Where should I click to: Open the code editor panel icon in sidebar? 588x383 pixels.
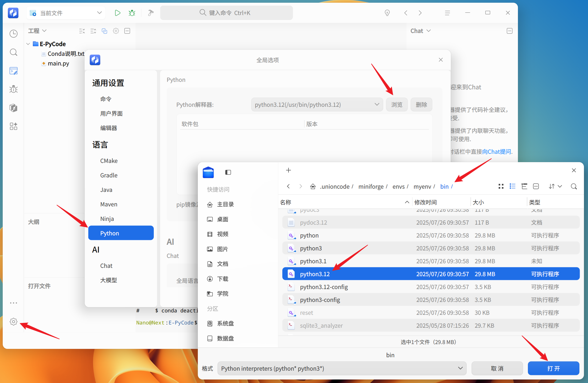[x=13, y=71]
